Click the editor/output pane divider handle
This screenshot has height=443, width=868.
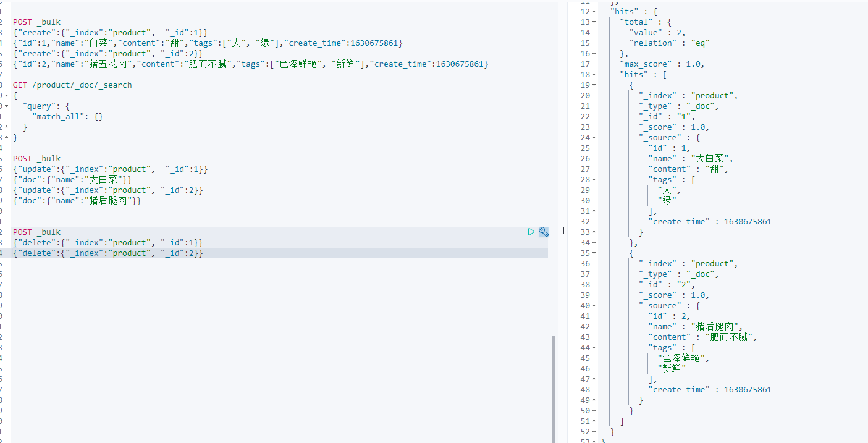563,230
